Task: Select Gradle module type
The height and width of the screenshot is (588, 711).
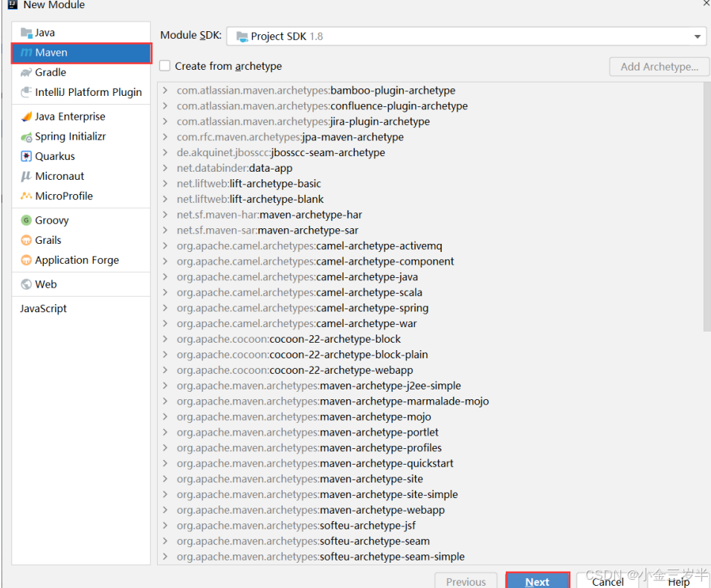Action: (x=81, y=73)
